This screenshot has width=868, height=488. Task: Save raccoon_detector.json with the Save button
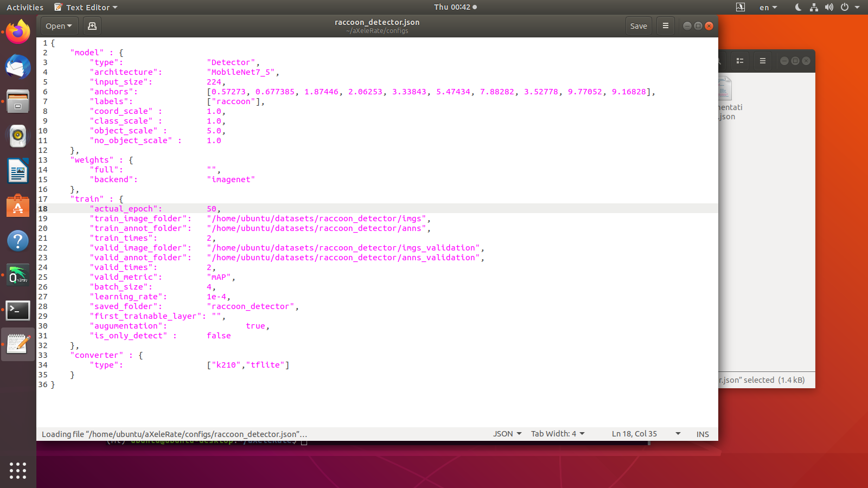coord(639,25)
